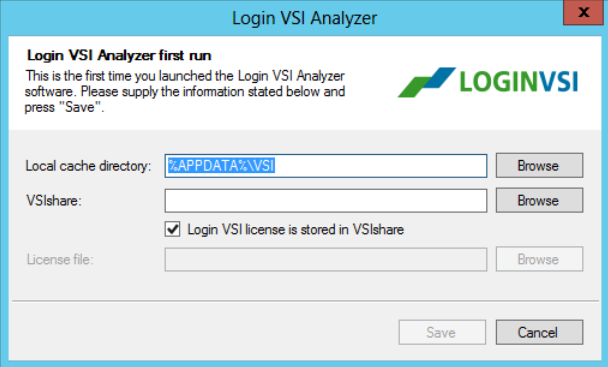
Task: Click the 'Login VSI license is stored in VSIshare' label text
Action: click(295, 230)
